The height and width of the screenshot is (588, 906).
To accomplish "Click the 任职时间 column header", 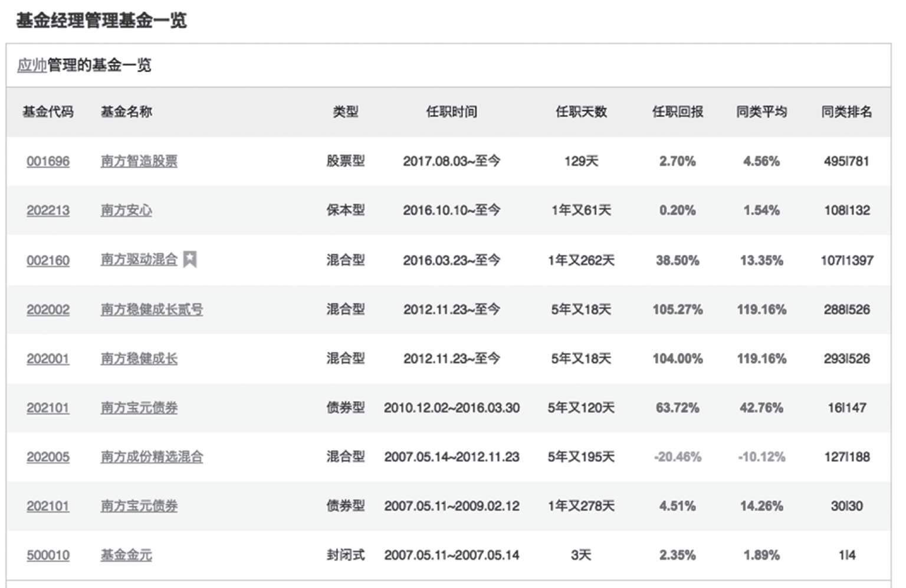I will pos(452,111).
